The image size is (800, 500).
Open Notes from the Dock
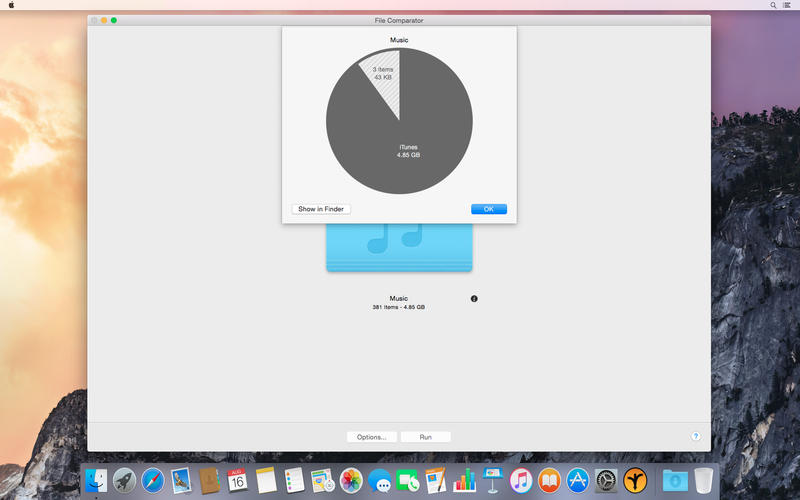266,480
